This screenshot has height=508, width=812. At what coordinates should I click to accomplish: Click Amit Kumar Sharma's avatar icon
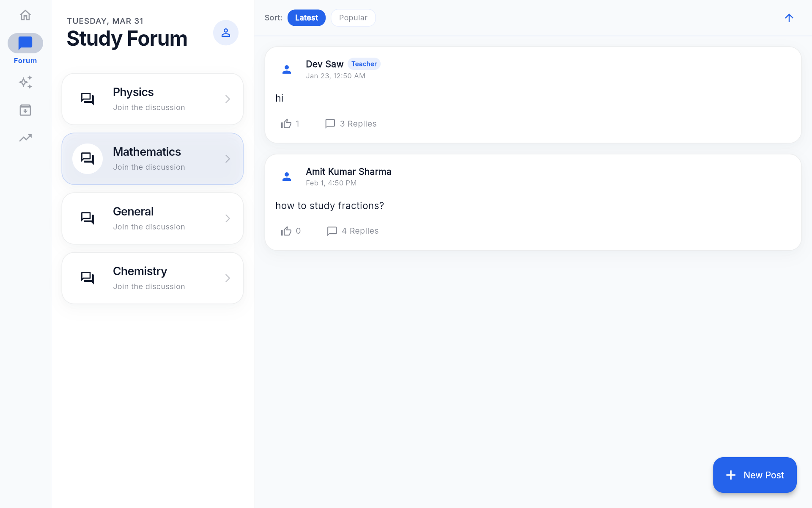[287, 177]
